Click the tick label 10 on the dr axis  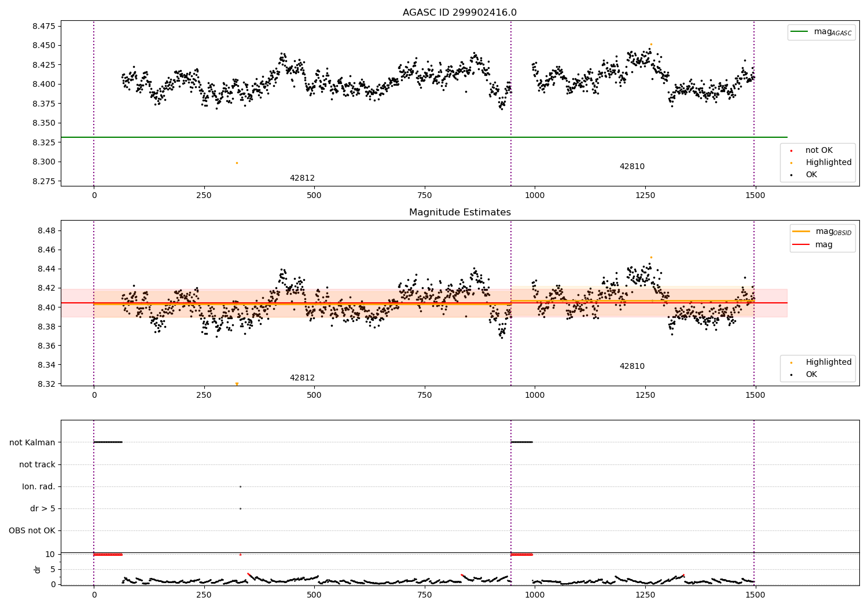50,555
